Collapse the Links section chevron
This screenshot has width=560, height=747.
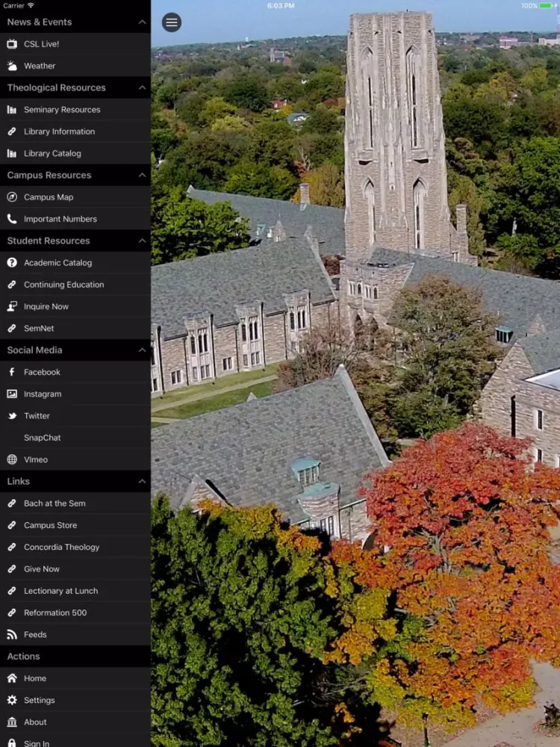(x=142, y=482)
